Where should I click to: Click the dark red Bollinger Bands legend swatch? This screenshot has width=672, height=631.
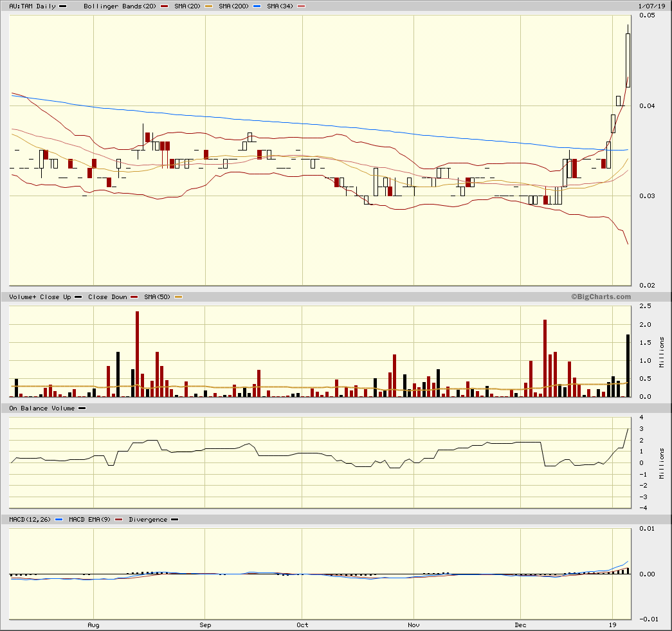[164, 6]
